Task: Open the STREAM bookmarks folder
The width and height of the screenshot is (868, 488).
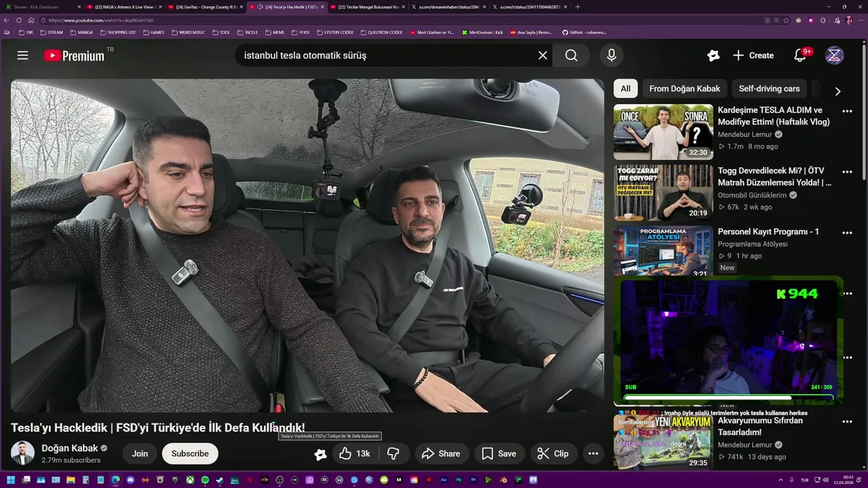Action: 52,32
